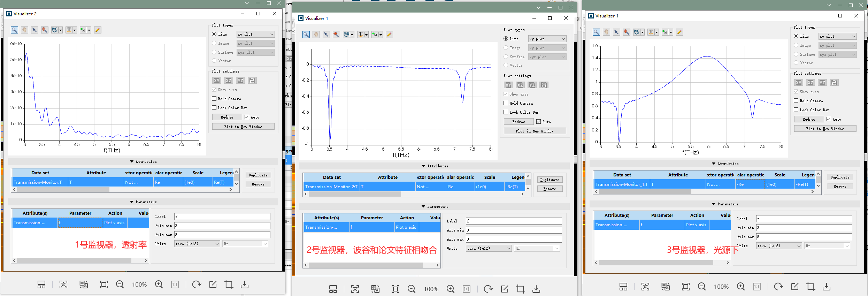Translate image text under the Transmission-Monitor_1 visualizer
Screen dimensions: 868x296
point(666,287)
